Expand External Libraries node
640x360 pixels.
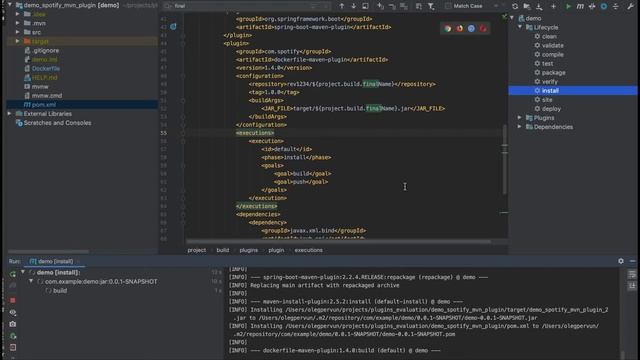[x=9, y=113]
